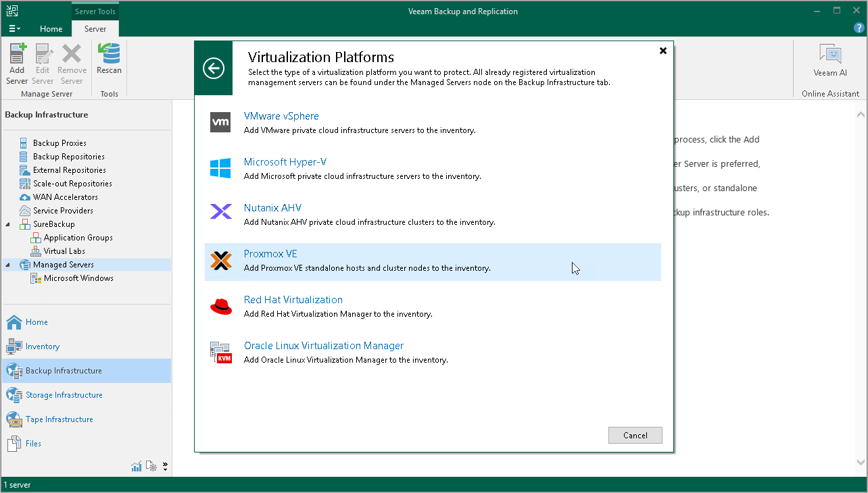Click the Red Hat Virtualization hat icon

point(221,307)
